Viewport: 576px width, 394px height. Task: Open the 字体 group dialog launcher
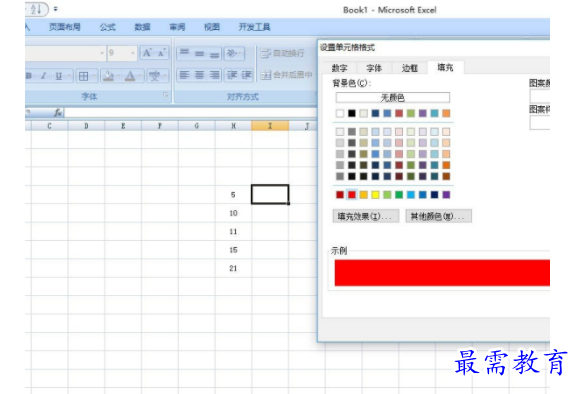coord(166,95)
